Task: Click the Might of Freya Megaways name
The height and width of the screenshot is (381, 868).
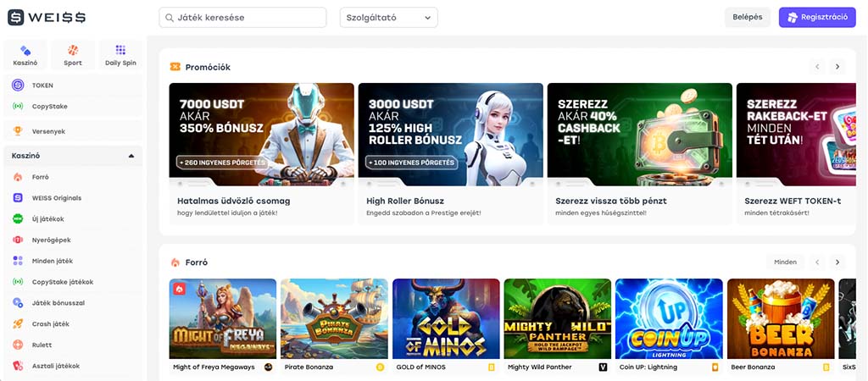Action: [214, 367]
